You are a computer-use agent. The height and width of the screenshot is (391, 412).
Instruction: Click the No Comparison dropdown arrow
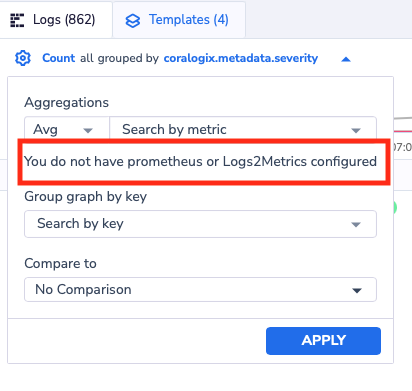pos(357,290)
